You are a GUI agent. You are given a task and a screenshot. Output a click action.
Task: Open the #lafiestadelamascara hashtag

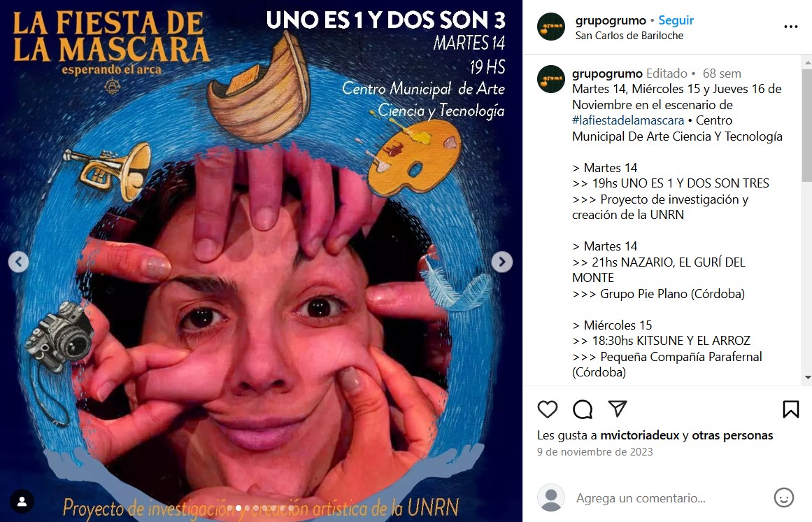(627, 120)
